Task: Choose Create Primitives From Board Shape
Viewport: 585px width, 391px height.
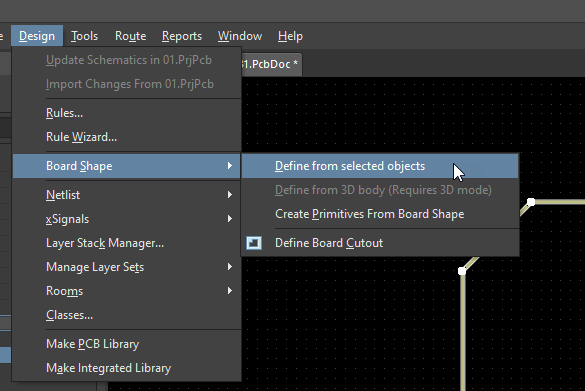Action: coord(380,214)
